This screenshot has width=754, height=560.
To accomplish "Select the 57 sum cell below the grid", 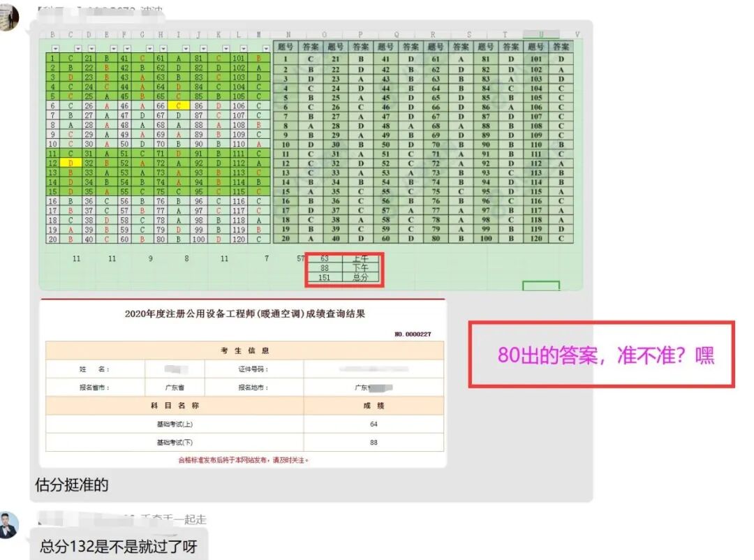I will click(300, 259).
